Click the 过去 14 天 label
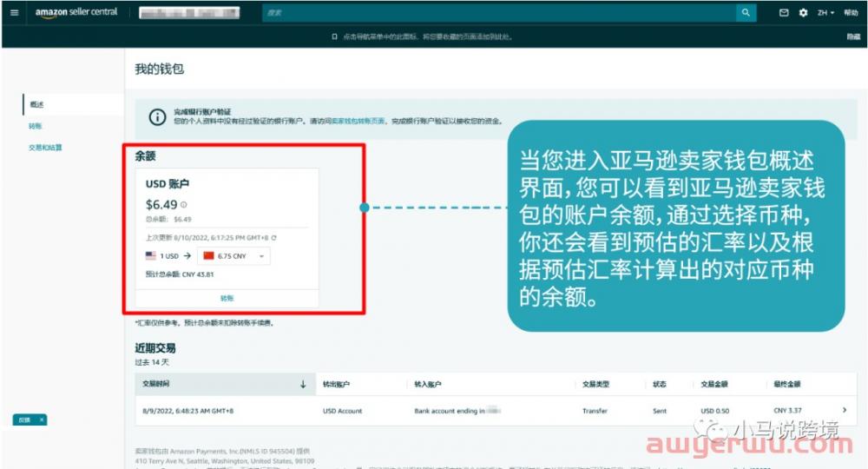Image resolution: width=868 pixels, height=469 pixels. click(x=152, y=362)
